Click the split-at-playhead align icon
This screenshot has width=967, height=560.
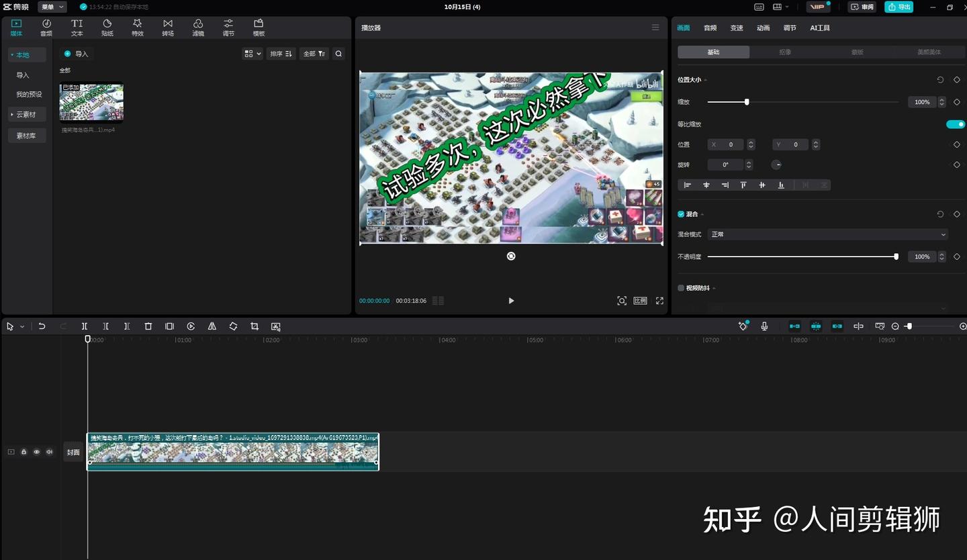click(x=858, y=326)
